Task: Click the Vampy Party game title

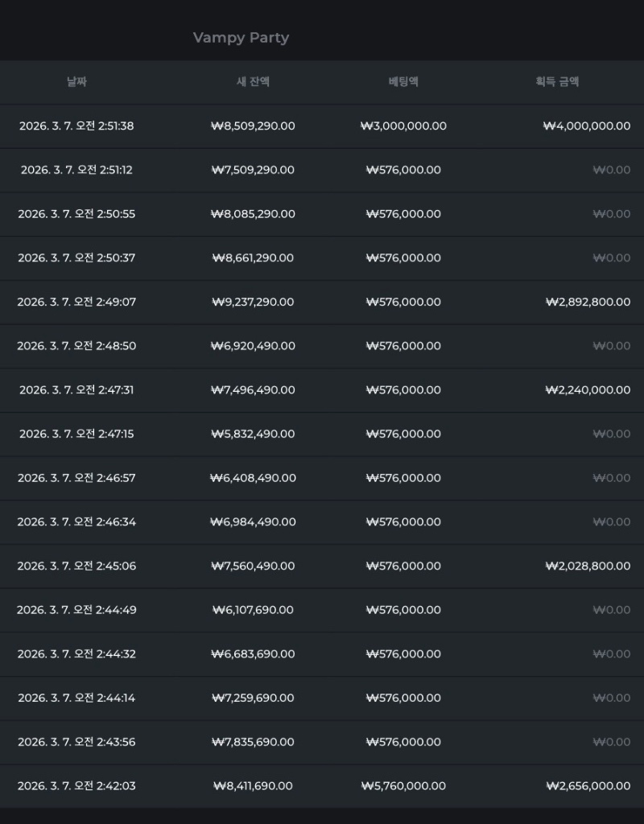Action: [x=241, y=38]
